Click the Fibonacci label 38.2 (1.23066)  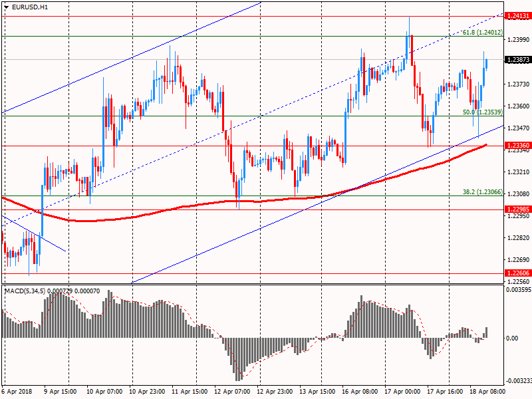[483, 192]
